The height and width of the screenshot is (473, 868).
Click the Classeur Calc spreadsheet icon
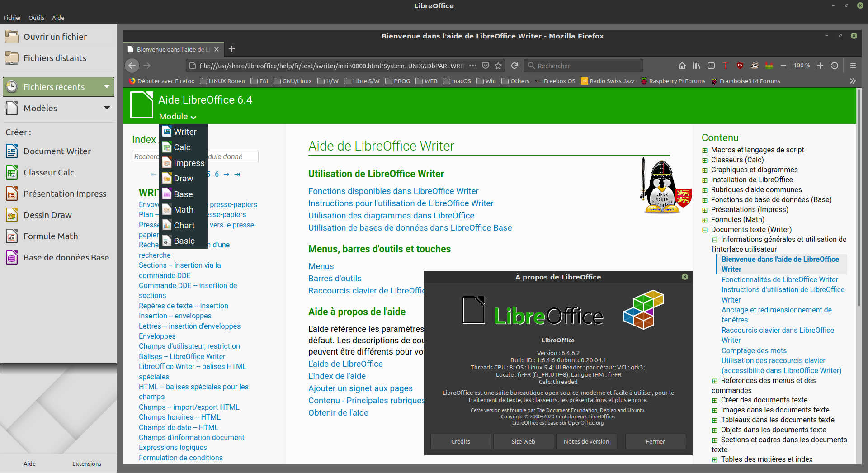(x=12, y=172)
